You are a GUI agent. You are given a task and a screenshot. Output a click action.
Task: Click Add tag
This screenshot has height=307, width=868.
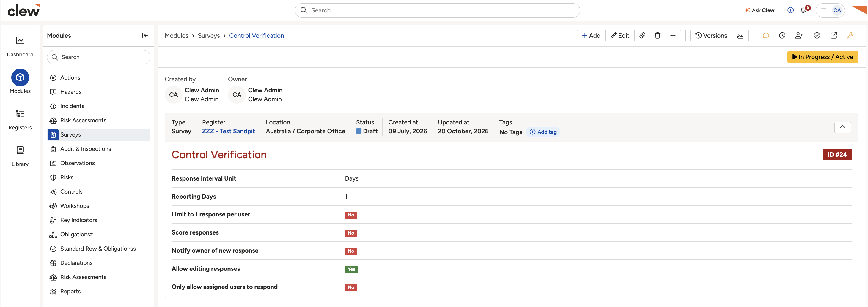543,132
